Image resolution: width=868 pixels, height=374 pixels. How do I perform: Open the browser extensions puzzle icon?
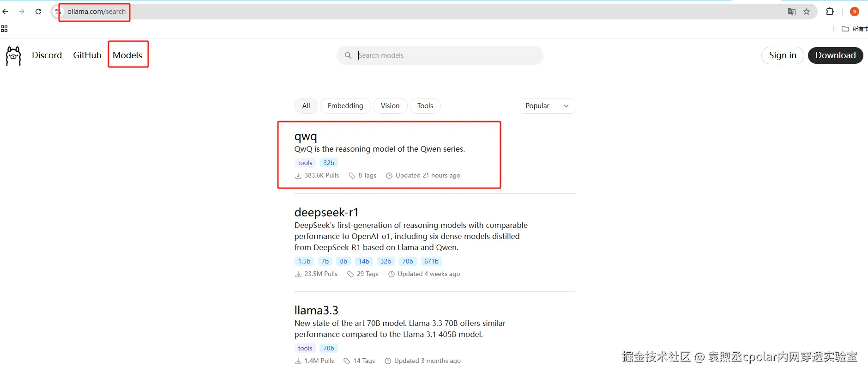pos(830,12)
